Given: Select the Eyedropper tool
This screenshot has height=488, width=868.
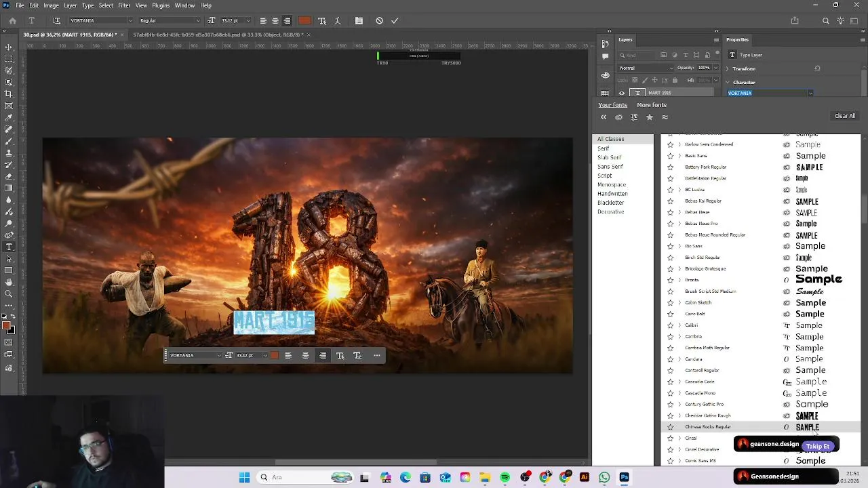Looking at the screenshot, I should pos(9,117).
